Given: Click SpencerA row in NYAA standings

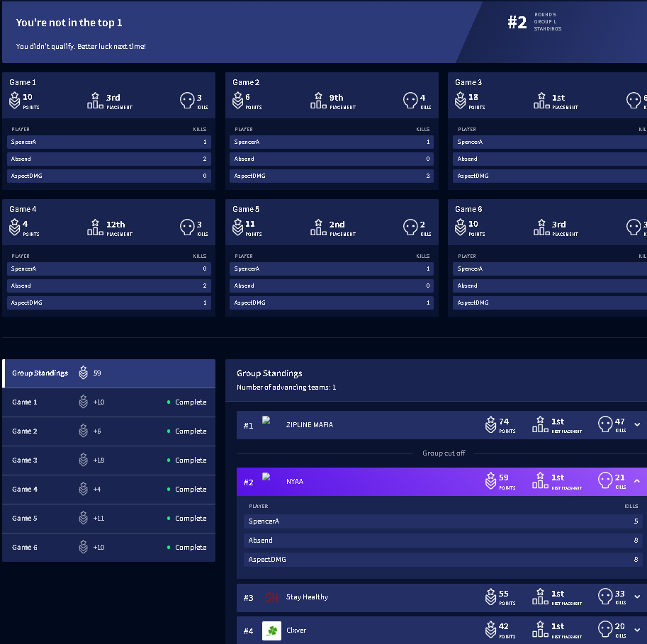Looking at the screenshot, I should pos(443,521).
